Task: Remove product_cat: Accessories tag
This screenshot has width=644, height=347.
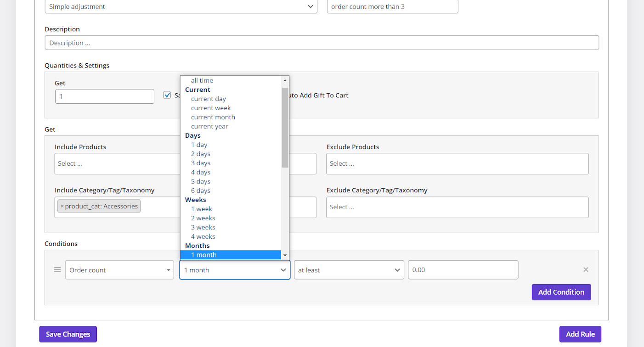Action: tap(62, 207)
